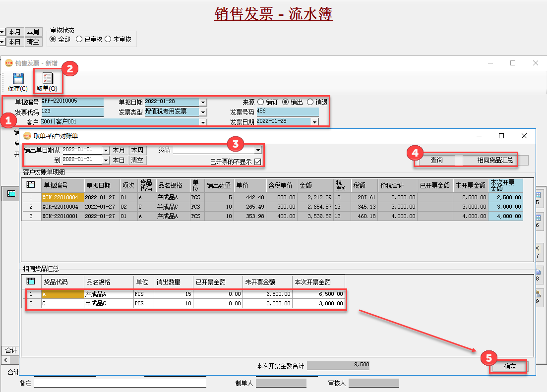Select the 销订 option for 来源
Image resolution: width=547 pixels, height=392 pixels.
[260, 101]
